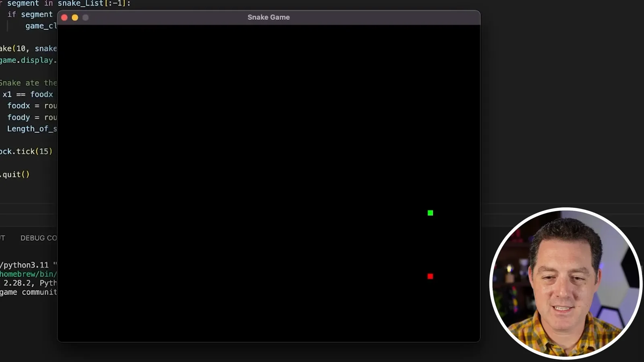
Task: Click the '.quit()' code line
Action: pyautogui.click(x=15, y=175)
